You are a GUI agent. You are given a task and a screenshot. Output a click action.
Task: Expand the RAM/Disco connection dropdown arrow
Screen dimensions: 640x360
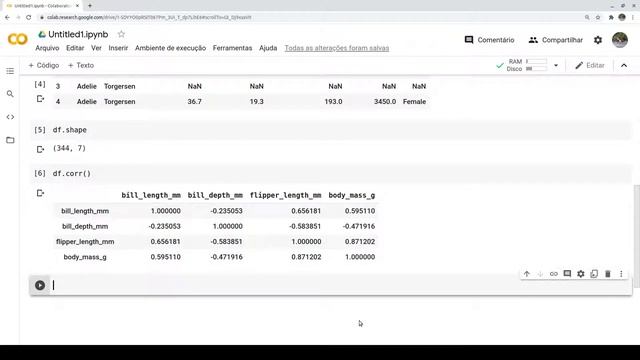point(556,65)
